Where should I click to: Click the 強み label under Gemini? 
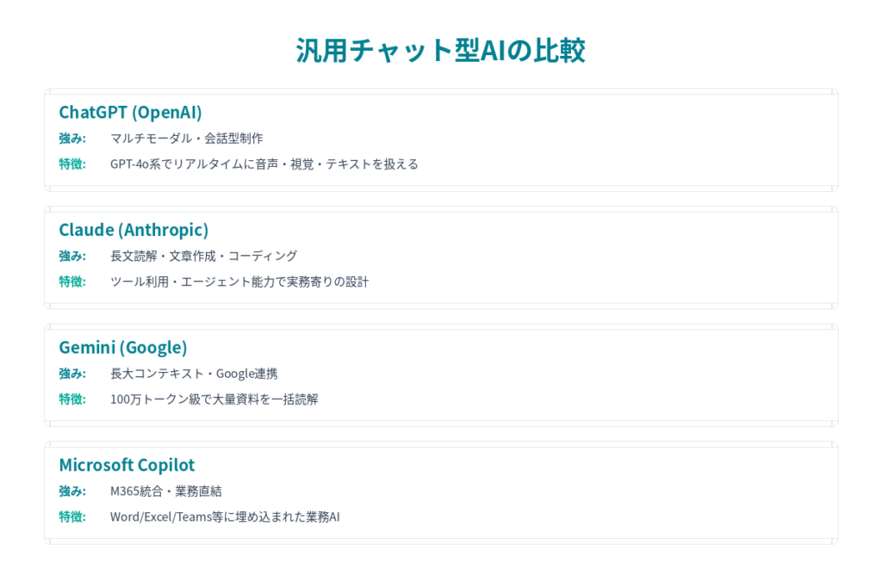click(x=72, y=373)
